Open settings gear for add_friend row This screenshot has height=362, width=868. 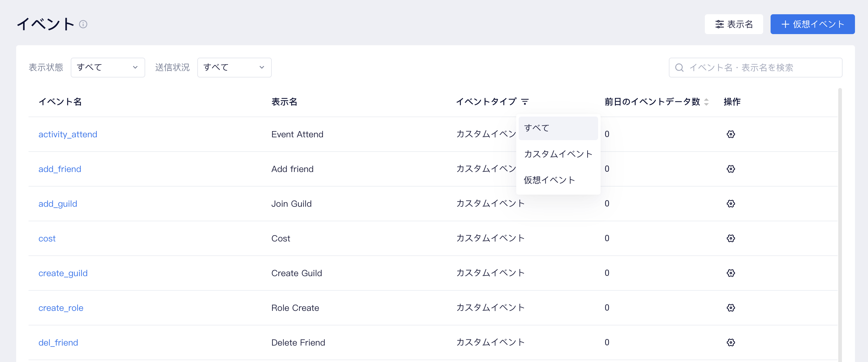(x=731, y=169)
